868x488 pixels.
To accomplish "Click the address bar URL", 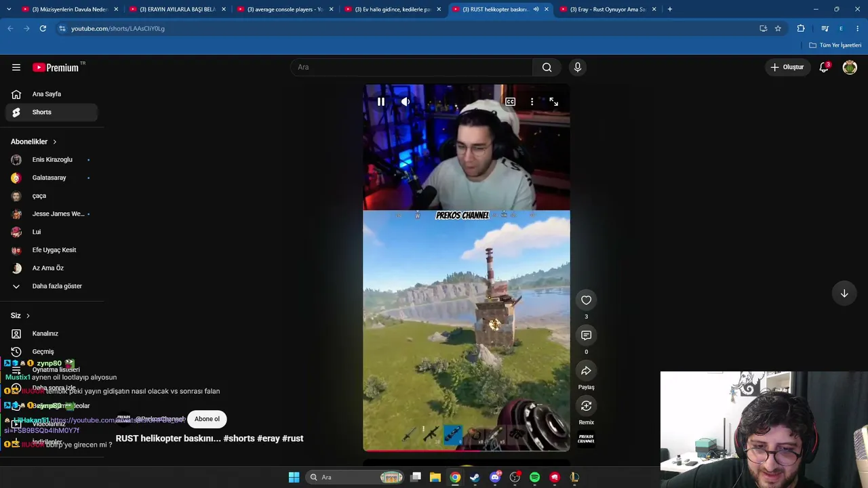I will (118, 28).
